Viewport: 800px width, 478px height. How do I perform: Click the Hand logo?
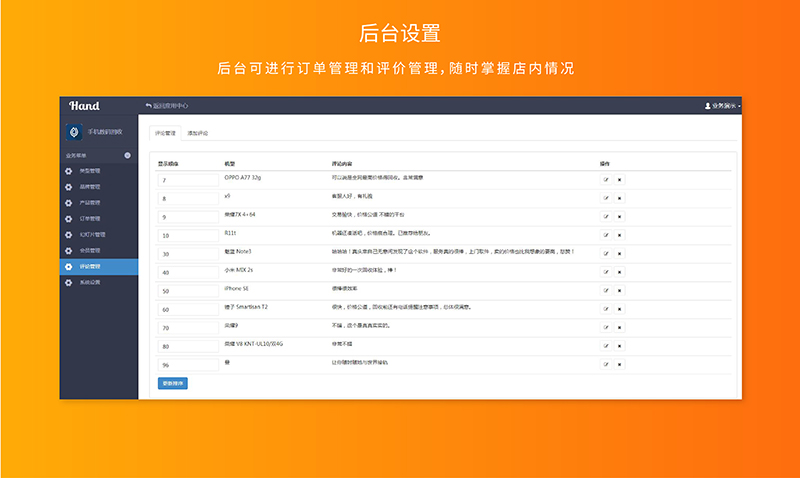84,106
